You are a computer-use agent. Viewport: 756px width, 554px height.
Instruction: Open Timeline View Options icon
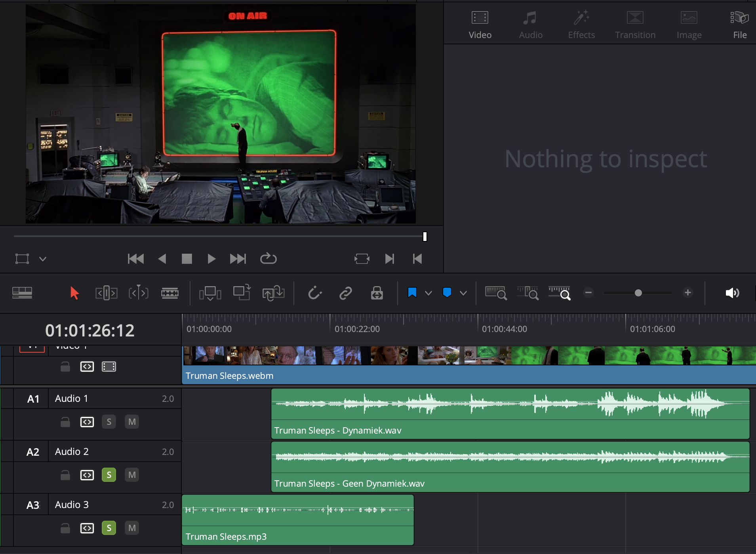[22, 293]
